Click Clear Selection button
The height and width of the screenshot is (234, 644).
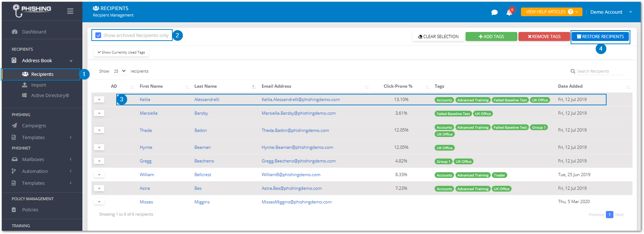click(438, 37)
